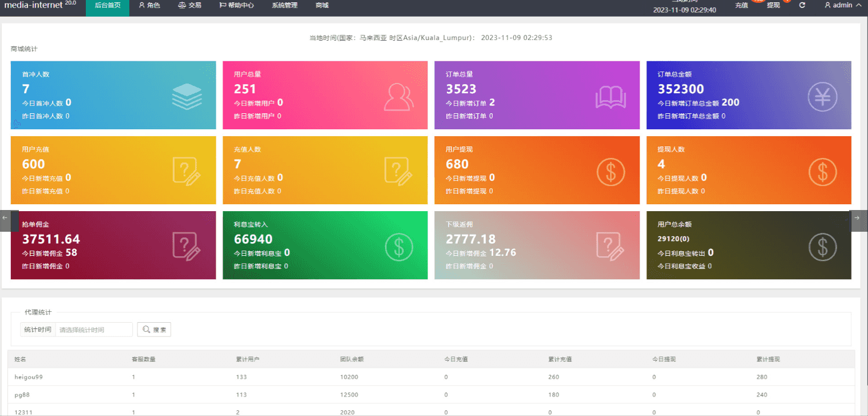Click the dollar icon on 利息宝转入 card
Image resolution: width=868 pixels, height=416 pixels.
point(398,247)
